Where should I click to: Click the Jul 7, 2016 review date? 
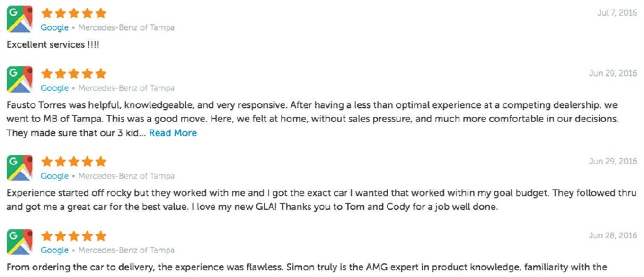617,13
